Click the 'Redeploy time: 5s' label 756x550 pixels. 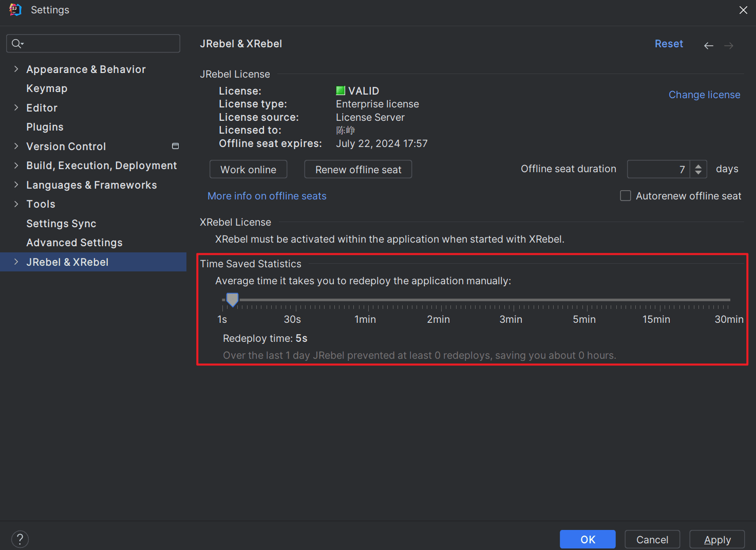(265, 338)
